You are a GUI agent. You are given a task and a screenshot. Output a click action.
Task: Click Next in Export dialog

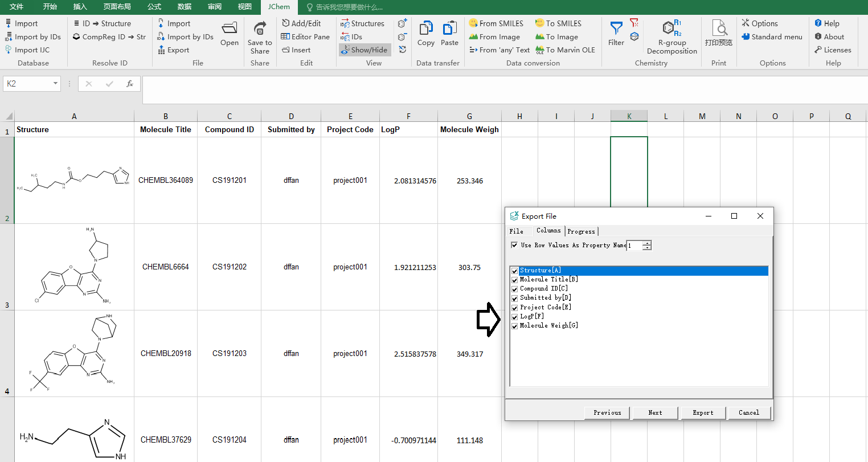click(x=655, y=412)
